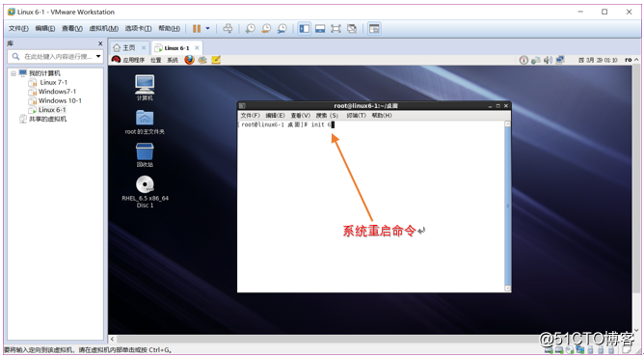The width and height of the screenshot is (644, 357).
Task: Select Linux 7-1 in library
Action: pos(54,83)
